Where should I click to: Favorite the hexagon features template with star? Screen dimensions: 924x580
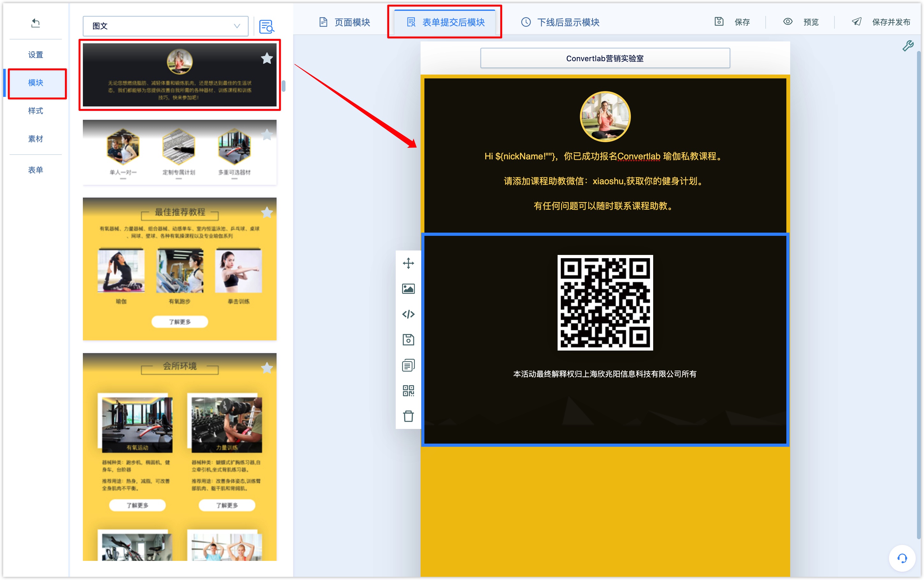267,134
